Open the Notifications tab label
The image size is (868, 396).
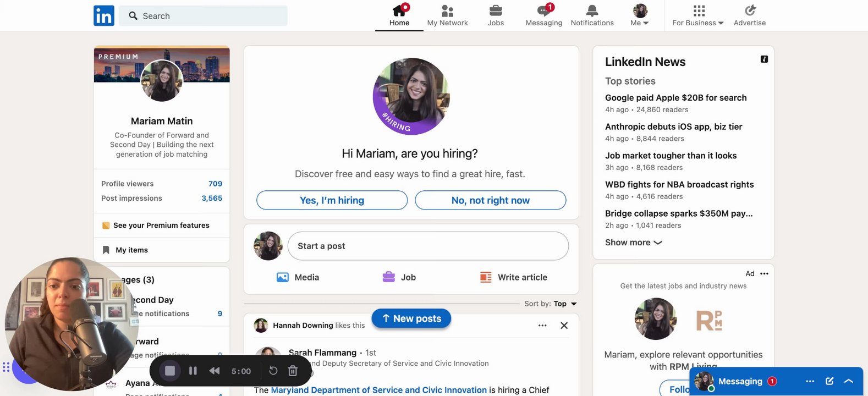click(x=592, y=23)
